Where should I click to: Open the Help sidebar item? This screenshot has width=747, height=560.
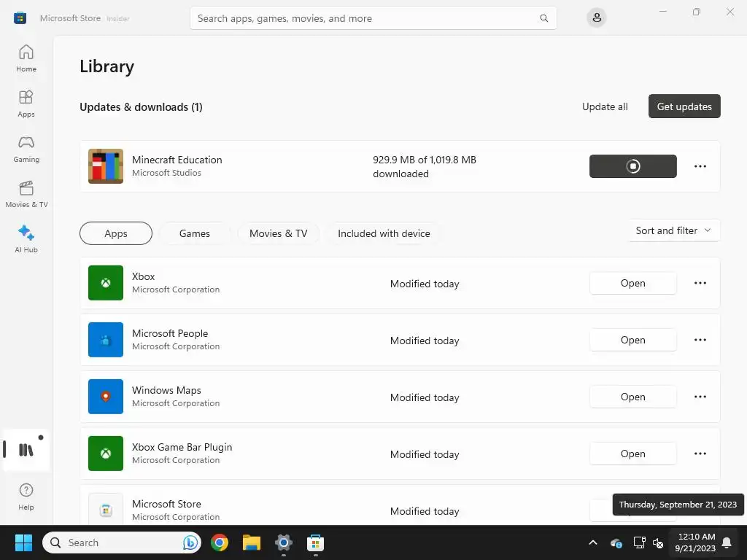point(26,496)
